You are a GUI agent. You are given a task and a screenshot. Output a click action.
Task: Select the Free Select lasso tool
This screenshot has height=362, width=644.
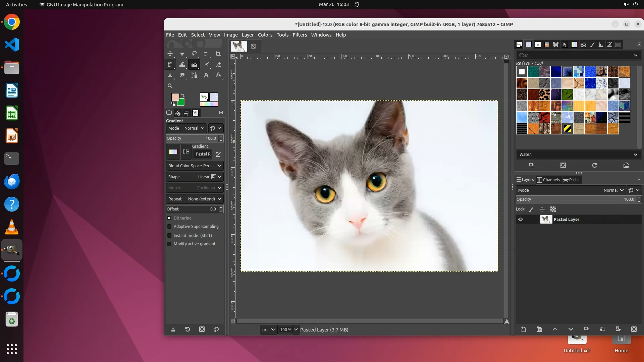click(x=194, y=54)
